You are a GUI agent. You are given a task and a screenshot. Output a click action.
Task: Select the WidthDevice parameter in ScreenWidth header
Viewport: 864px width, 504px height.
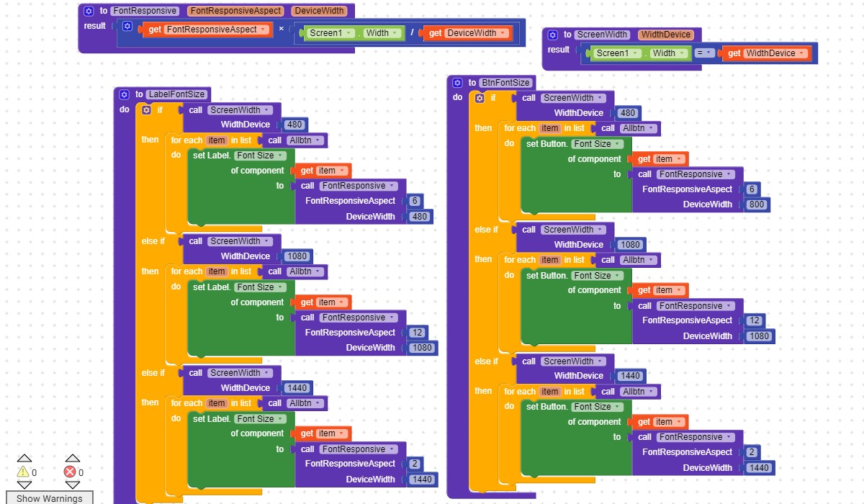666,35
